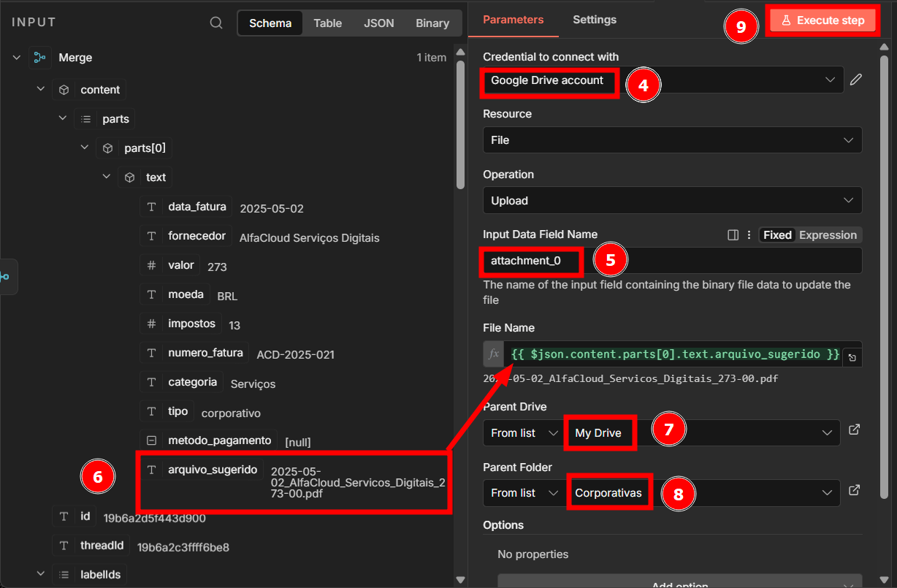
Task: Open the My Drive selection dropdown
Action: click(x=702, y=433)
